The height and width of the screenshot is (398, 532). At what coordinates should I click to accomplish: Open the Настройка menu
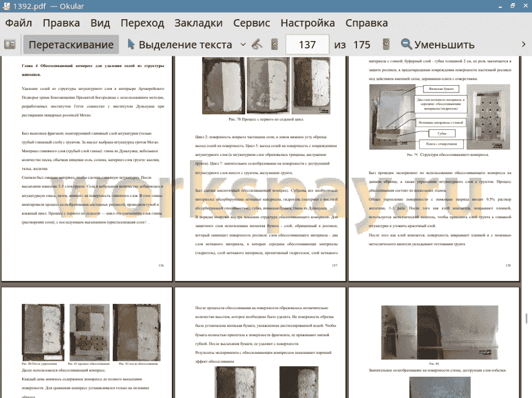[307, 23]
